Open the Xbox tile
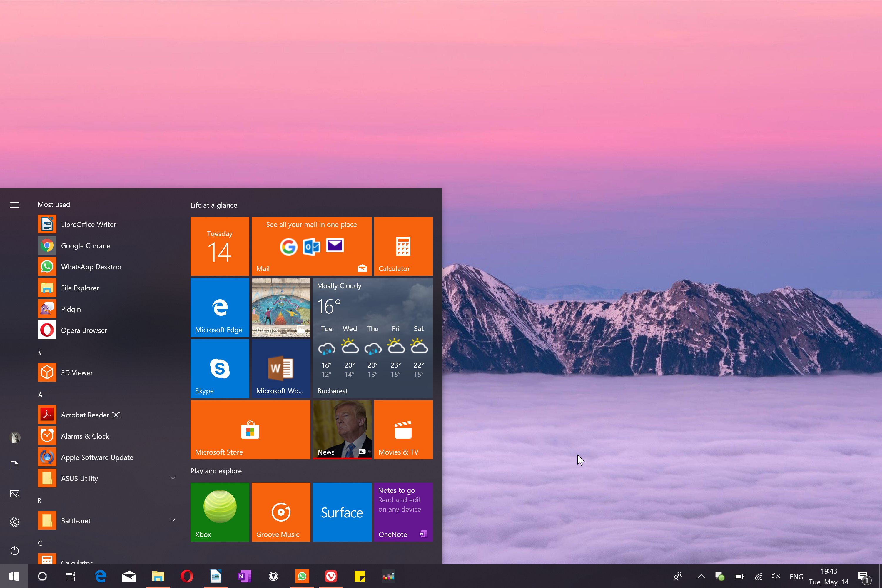This screenshot has width=882, height=588. coord(220,512)
